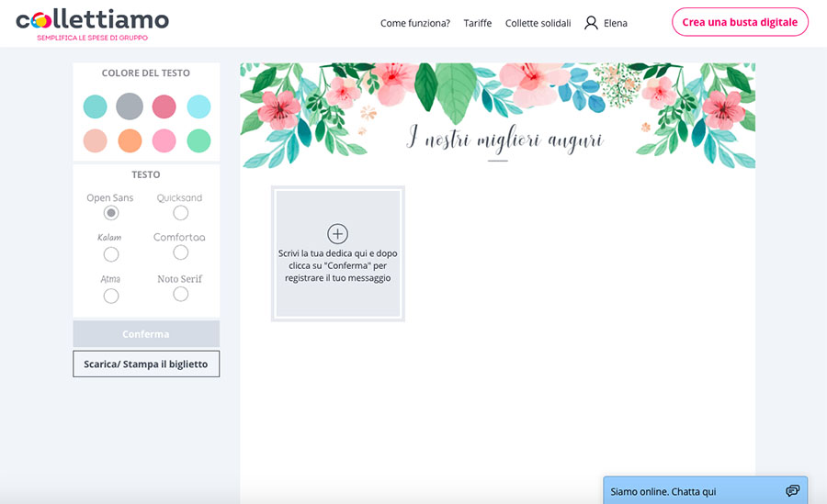Viewport: 827px width, 504px height.
Task: Click the Quicksand font label
Action: coord(179,197)
